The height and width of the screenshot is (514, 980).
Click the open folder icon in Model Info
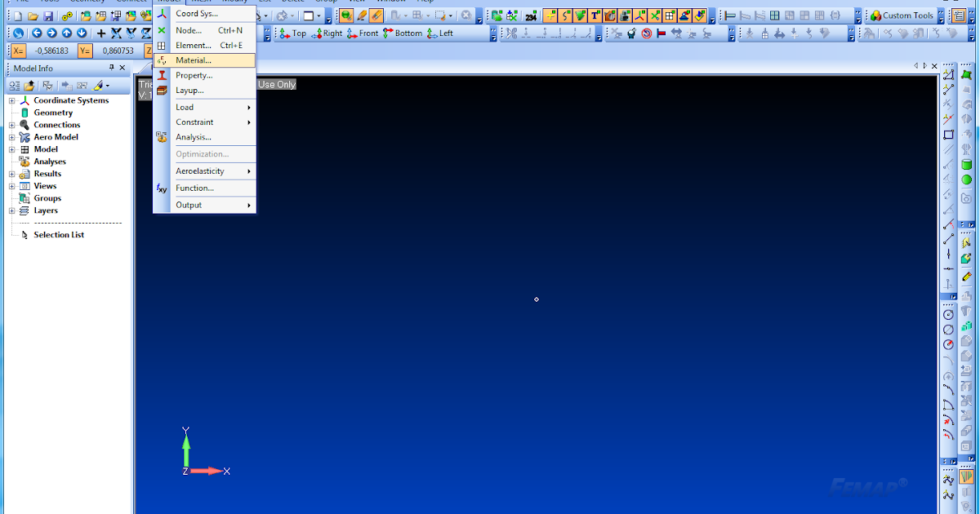(x=29, y=85)
